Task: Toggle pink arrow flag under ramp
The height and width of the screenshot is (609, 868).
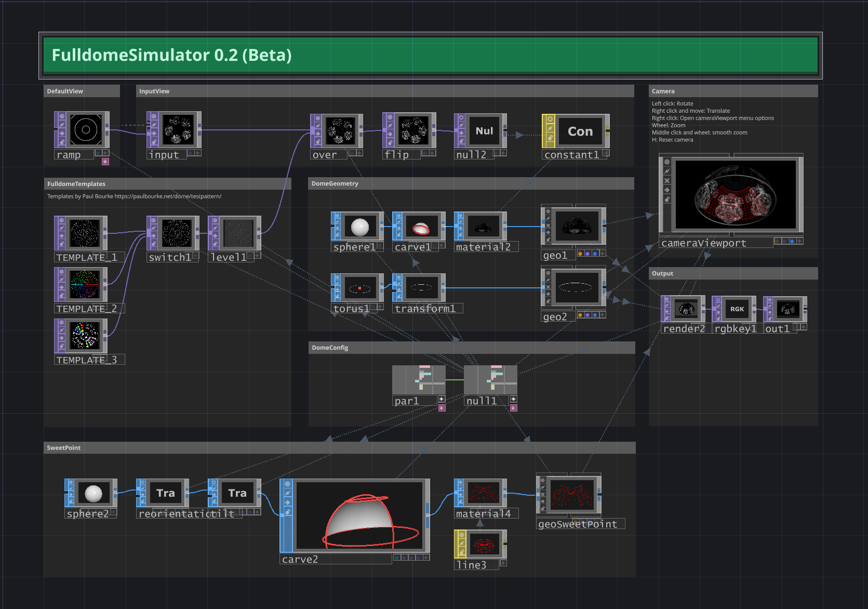Action: [105, 162]
